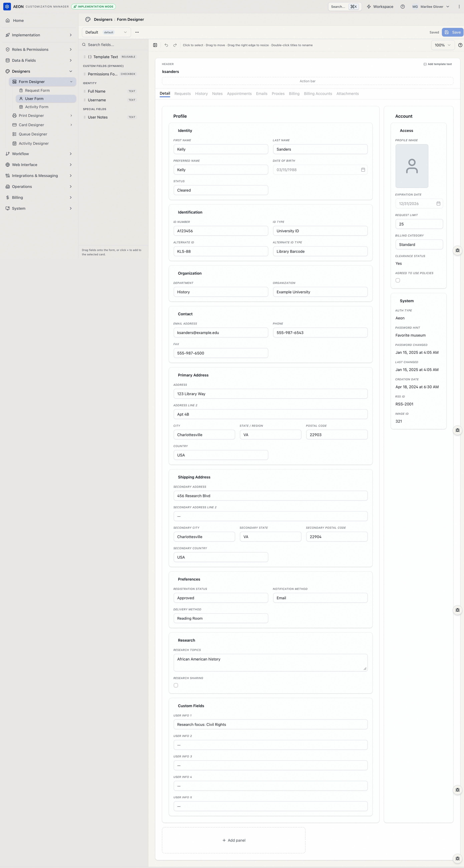Expand Web Interface section
Viewport: 464px width, 868px height.
(x=39, y=165)
